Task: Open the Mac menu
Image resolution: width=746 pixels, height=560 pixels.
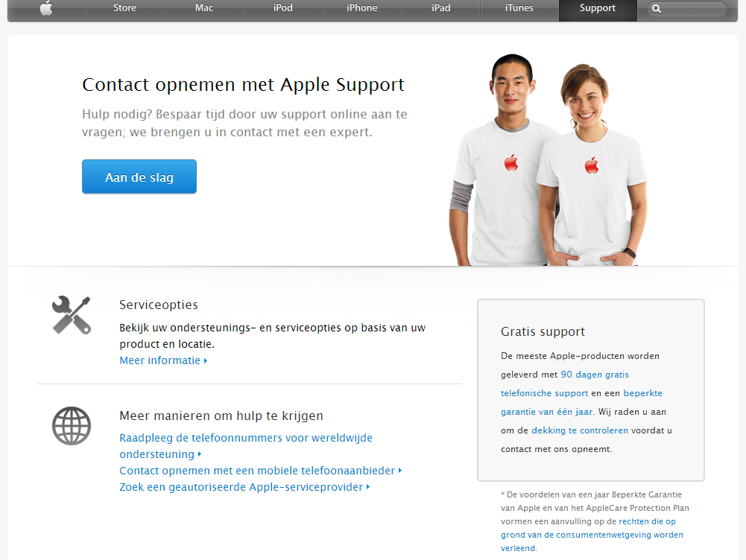Action: pos(204,8)
